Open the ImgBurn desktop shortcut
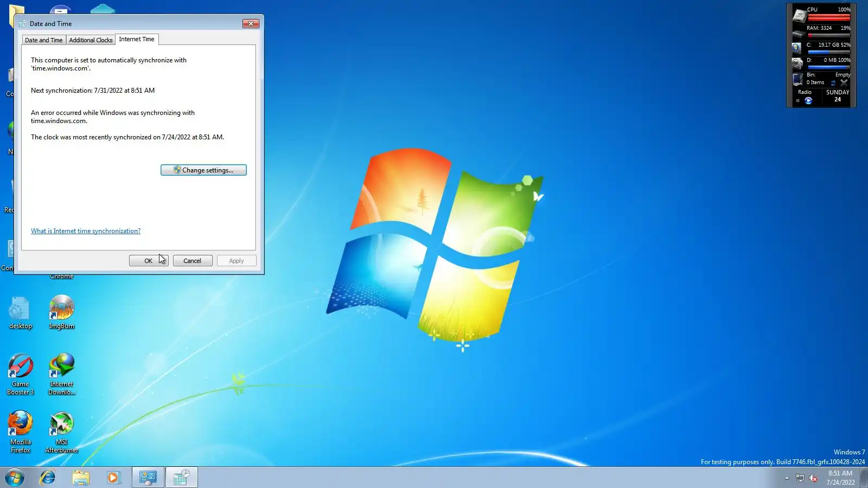 coord(62,312)
